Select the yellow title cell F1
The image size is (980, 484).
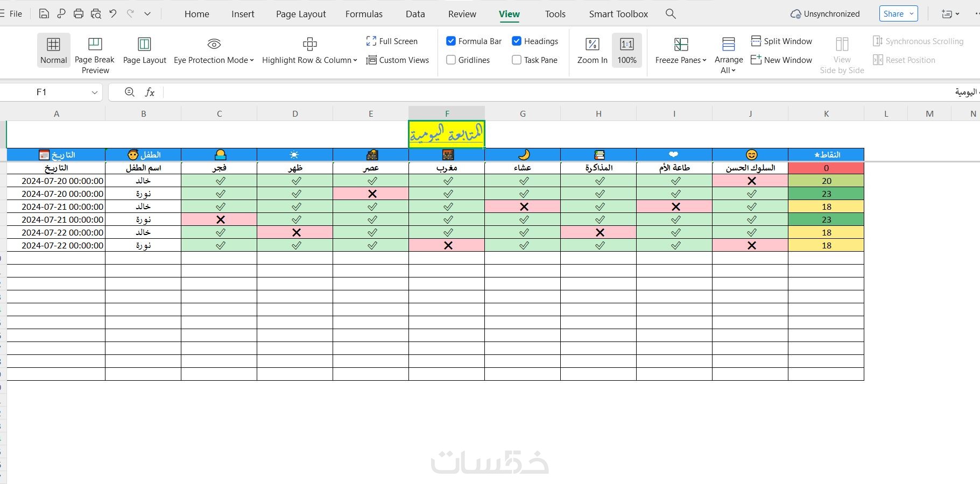[x=447, y=134]
